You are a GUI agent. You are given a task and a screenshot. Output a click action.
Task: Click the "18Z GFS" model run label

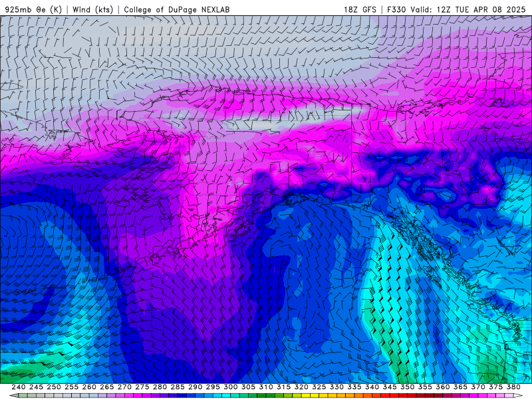coord(360,9)
